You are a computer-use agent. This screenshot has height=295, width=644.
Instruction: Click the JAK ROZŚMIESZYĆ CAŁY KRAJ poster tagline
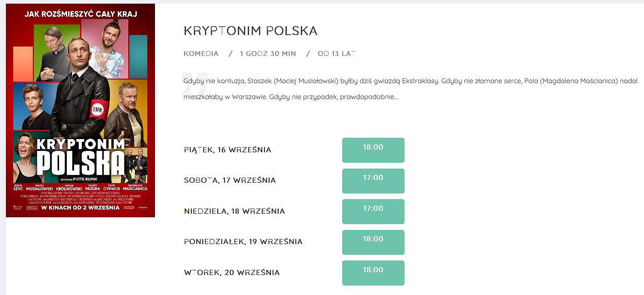tap(80, 14)
